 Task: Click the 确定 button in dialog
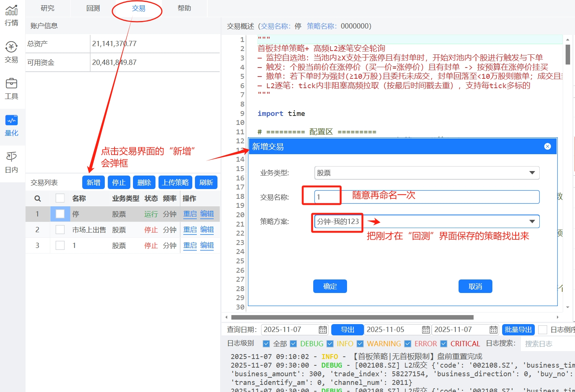(330, 286)
